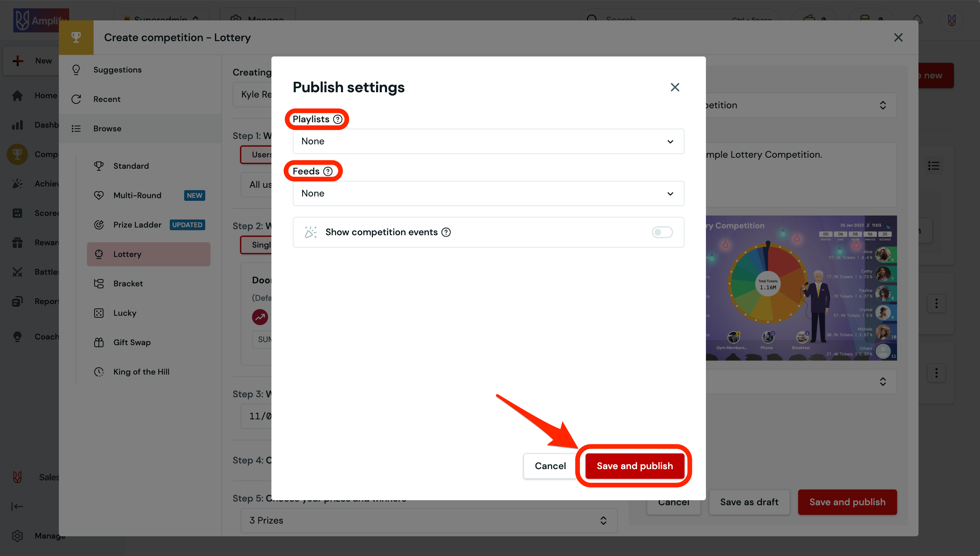This screenshot has height=556, width=980.
Task: Open the Playlists help tooltip
Action: tap(338, 119)
